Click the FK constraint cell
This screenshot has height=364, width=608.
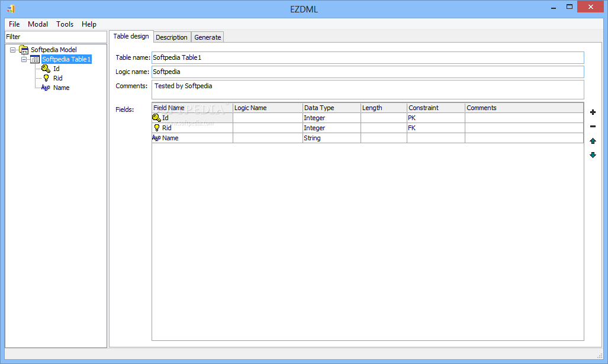tap(436, 128)
